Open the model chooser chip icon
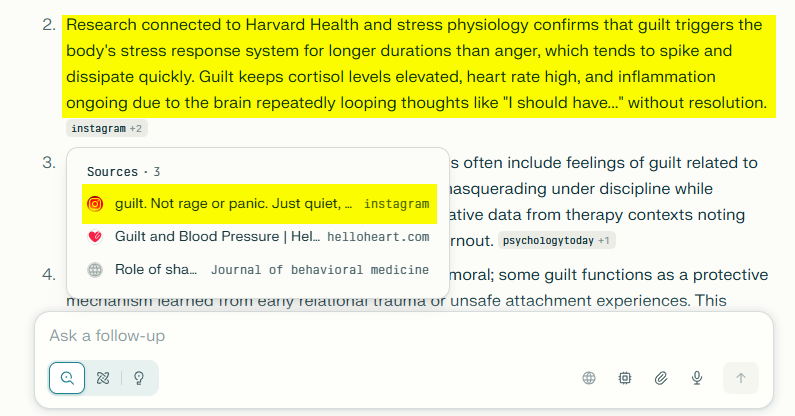 click(625, 378)
